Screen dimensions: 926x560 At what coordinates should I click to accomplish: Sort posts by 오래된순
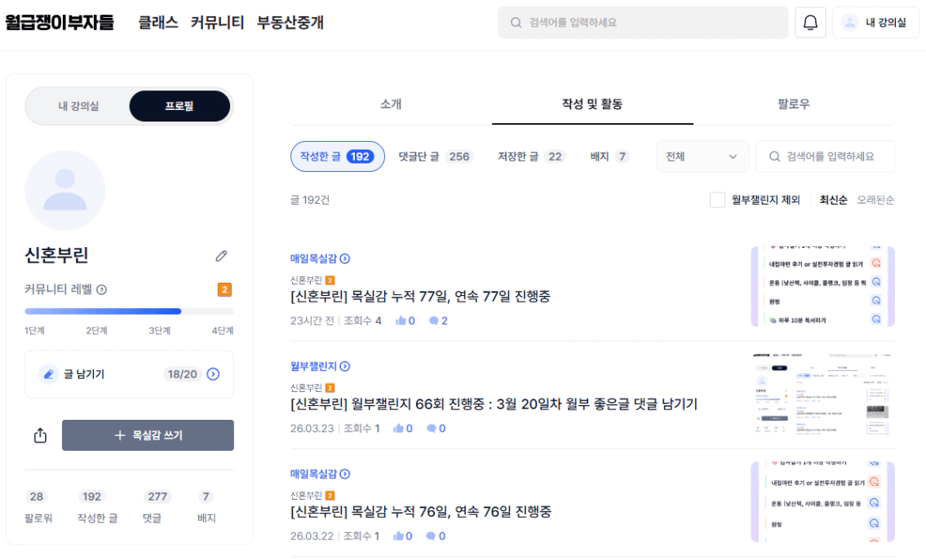tap(875, 200)
